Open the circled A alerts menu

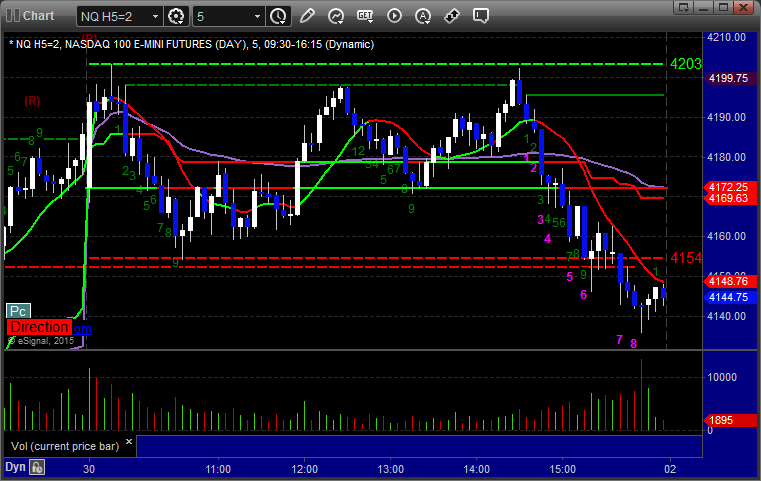423,16
